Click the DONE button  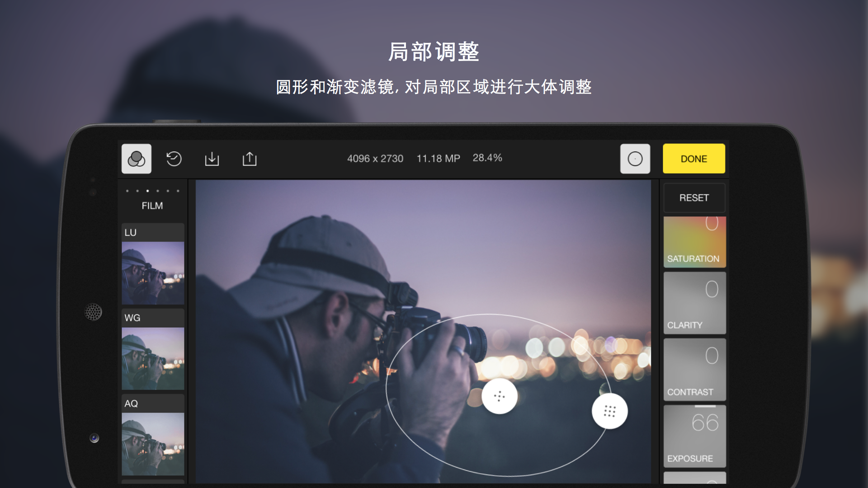(693, 159)
